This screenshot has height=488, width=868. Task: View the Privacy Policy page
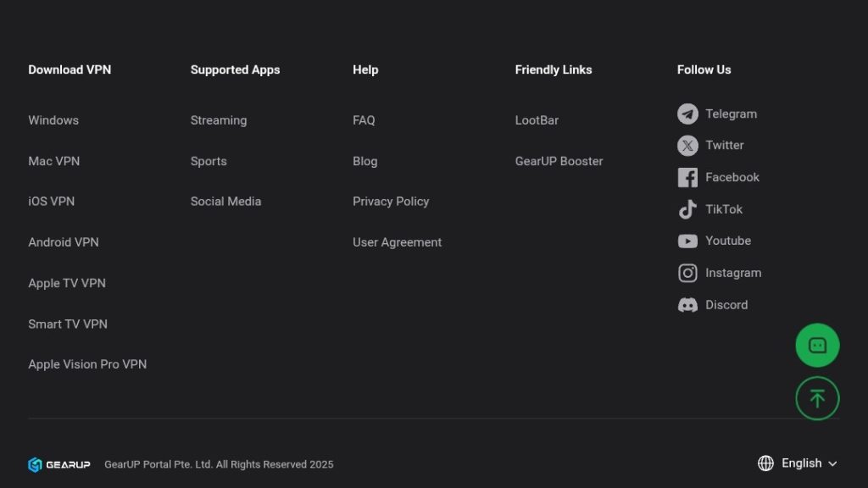point(391,202)
